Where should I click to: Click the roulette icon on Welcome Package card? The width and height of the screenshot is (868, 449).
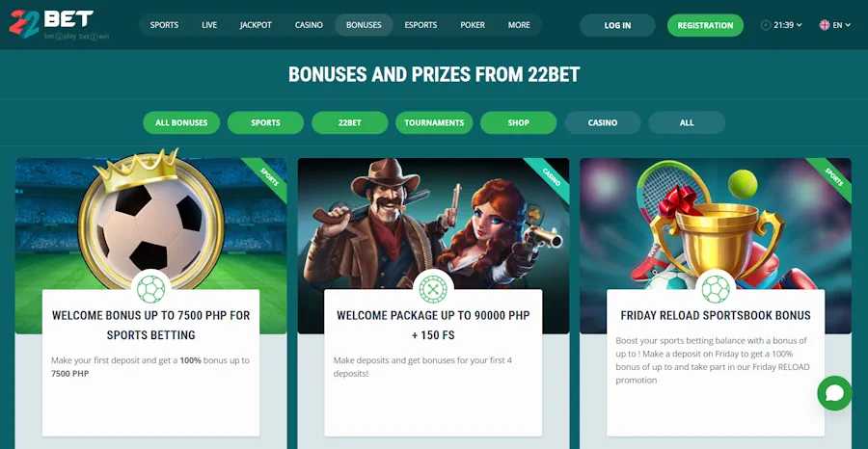pyautogui.click(x=433, y=289)
